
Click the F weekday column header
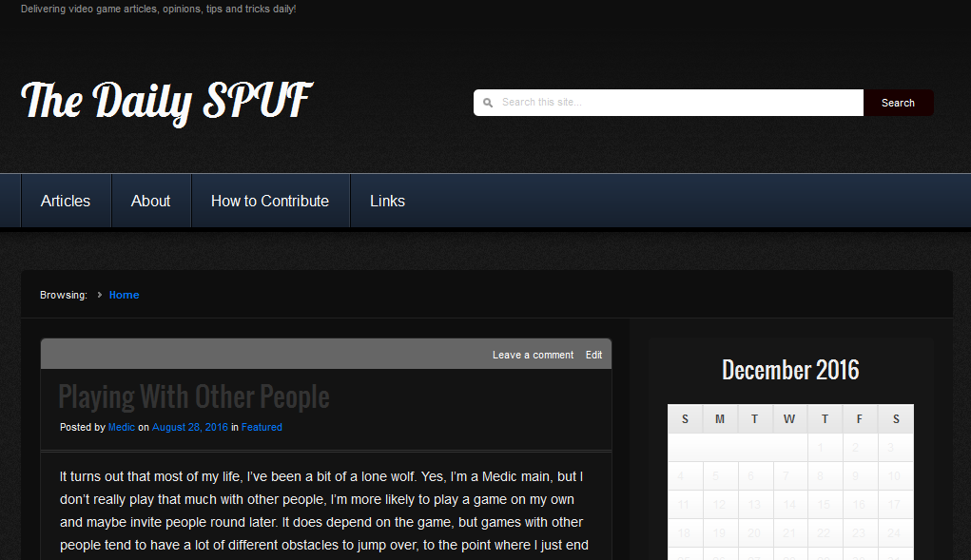(x=860, y=419)
